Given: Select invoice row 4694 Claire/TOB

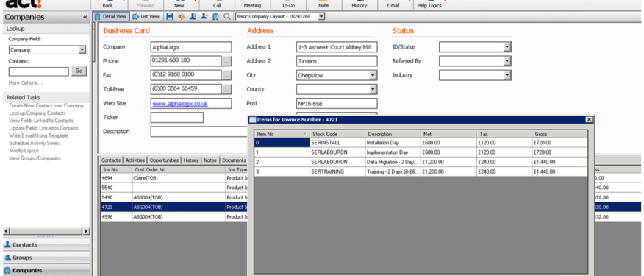Looking at the screenshot, I should [x=173, y=178].
